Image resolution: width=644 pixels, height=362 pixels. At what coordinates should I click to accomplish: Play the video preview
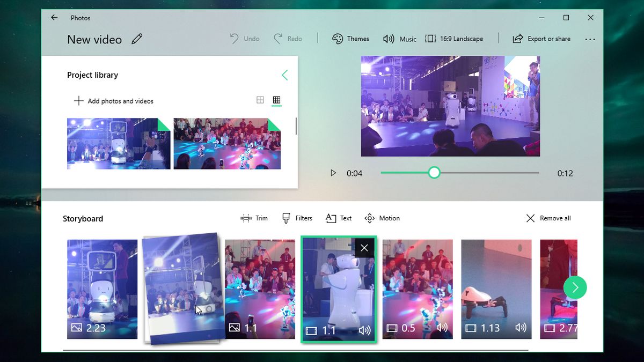tap(333, 173)
